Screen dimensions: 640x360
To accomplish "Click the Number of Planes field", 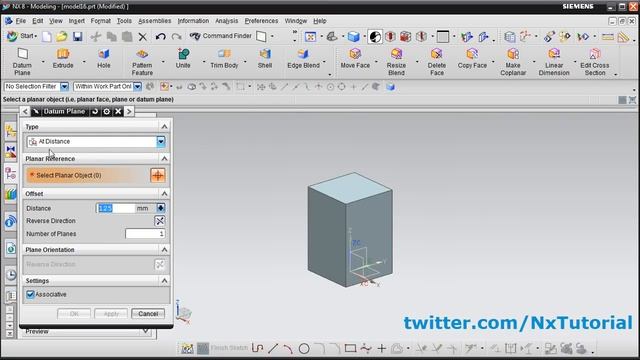I will click(x=145, y=234).
